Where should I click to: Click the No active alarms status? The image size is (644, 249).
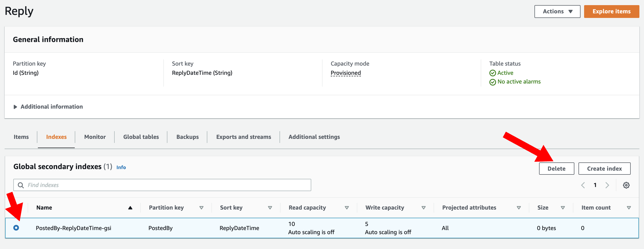[519, 82]
